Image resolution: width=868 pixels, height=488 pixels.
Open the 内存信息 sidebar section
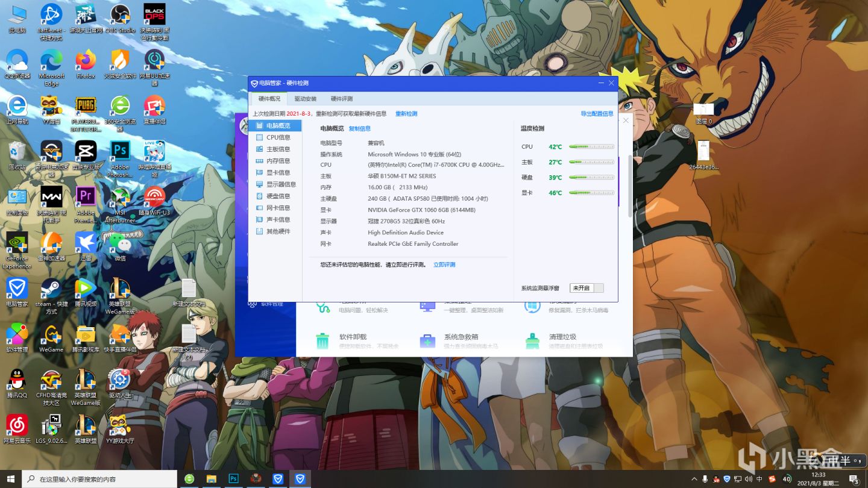(x=275, y=161)
